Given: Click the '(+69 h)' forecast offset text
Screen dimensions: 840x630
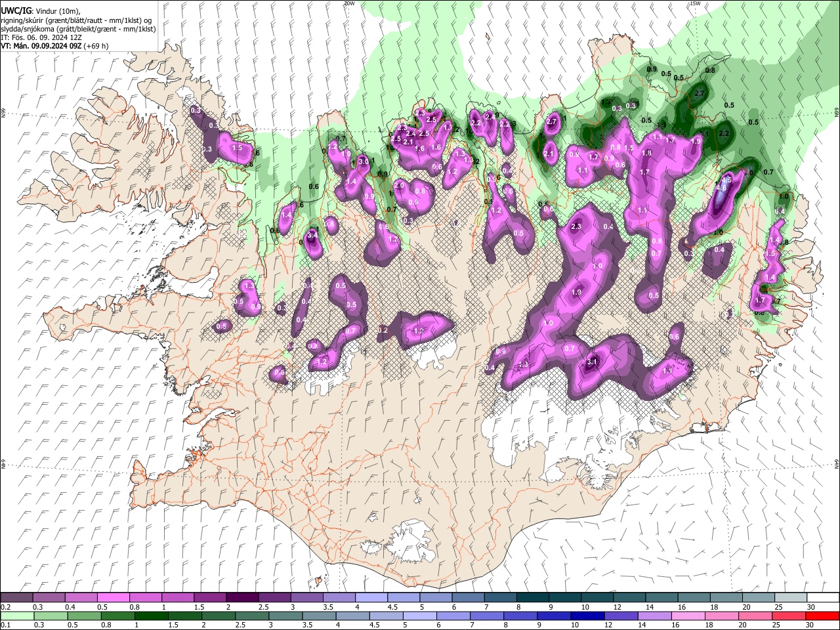Looking at the screenshot, I should (96, 46).
